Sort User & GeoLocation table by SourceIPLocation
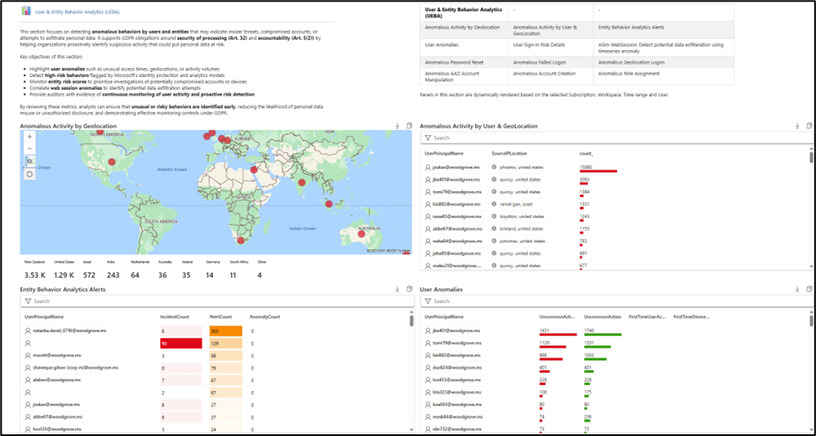The height and width of the screenshot is (436, 816). 509,153
